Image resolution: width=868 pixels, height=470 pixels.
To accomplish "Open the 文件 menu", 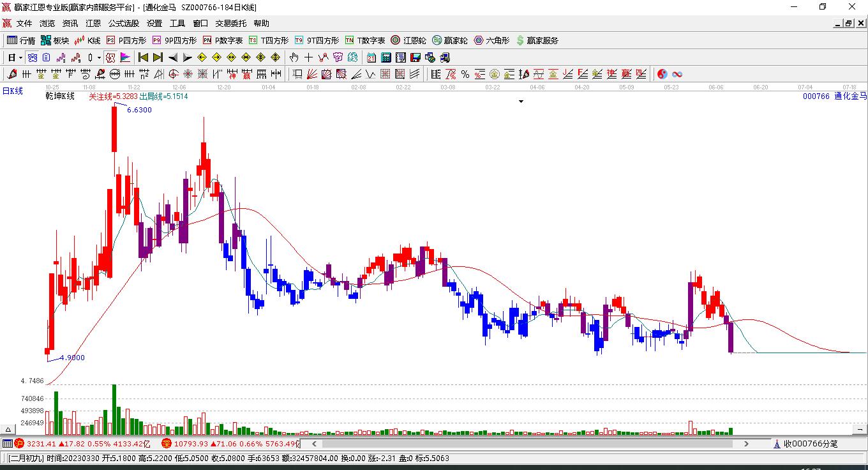I will tap(24, 24).
